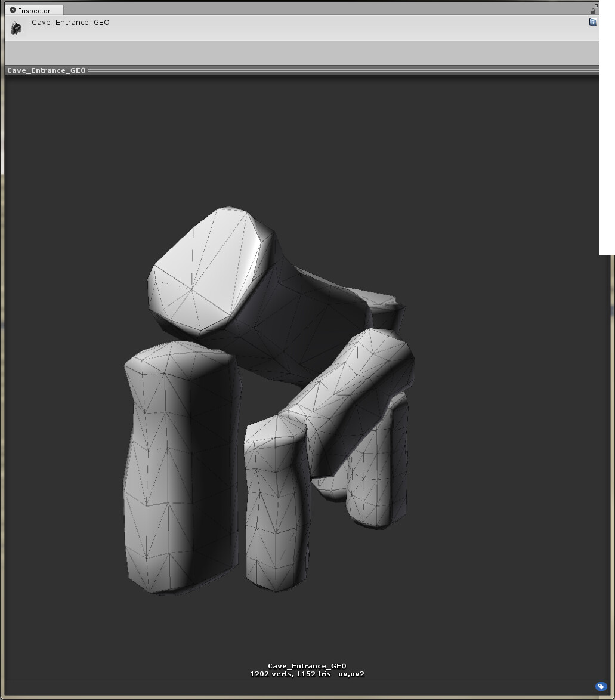615x700 pixels.
Task: Click the Cave_Entrance_GEO name text
Action: pyautogui.click(x=70, y=22)
